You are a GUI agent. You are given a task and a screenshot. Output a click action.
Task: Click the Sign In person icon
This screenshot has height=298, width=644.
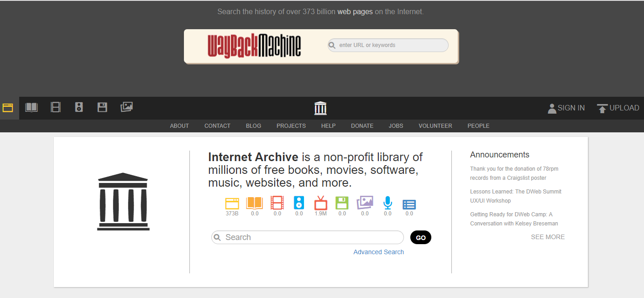tap(552, 108)
